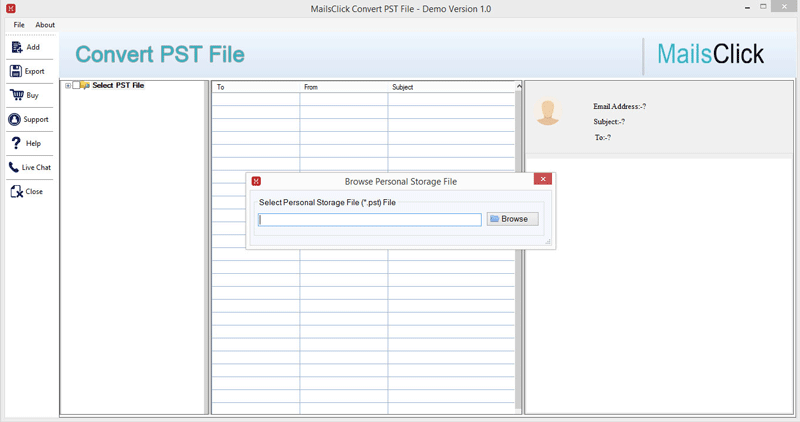Sort by the From column header
Image resolution: width=800 pixels, height=422 pixels.
pyautogui.click(x=344, y=87)
